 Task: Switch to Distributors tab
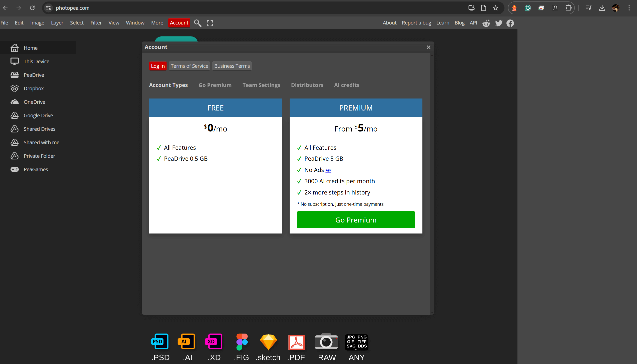[307, 85]
